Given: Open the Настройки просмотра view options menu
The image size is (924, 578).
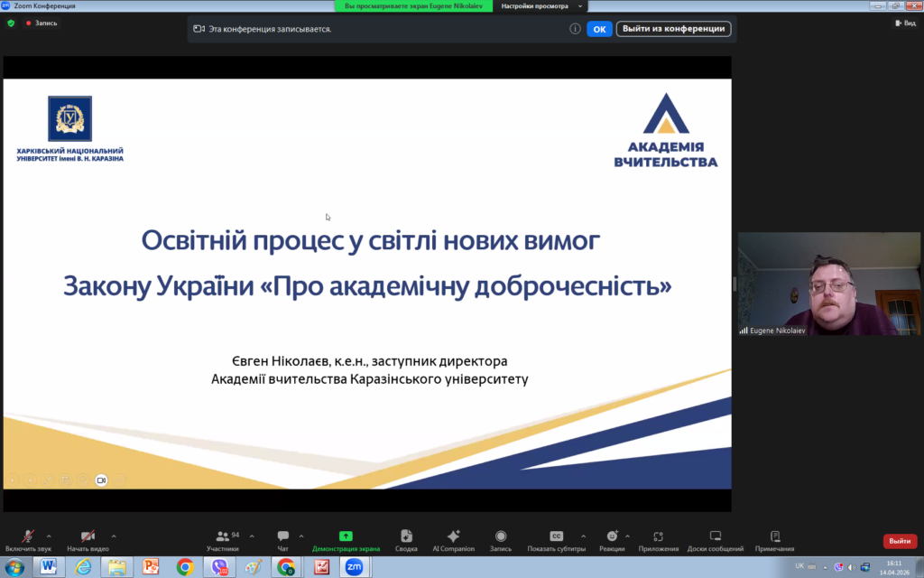Looking at the screenshot, I should pos(539,6).
